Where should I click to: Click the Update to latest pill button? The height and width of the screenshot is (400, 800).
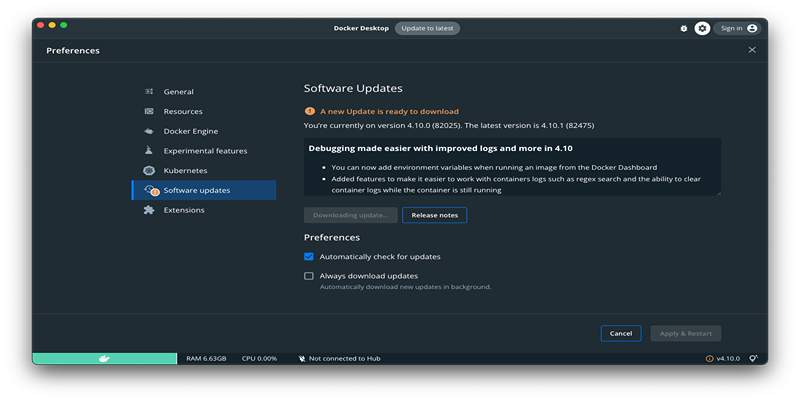[427, 28]
